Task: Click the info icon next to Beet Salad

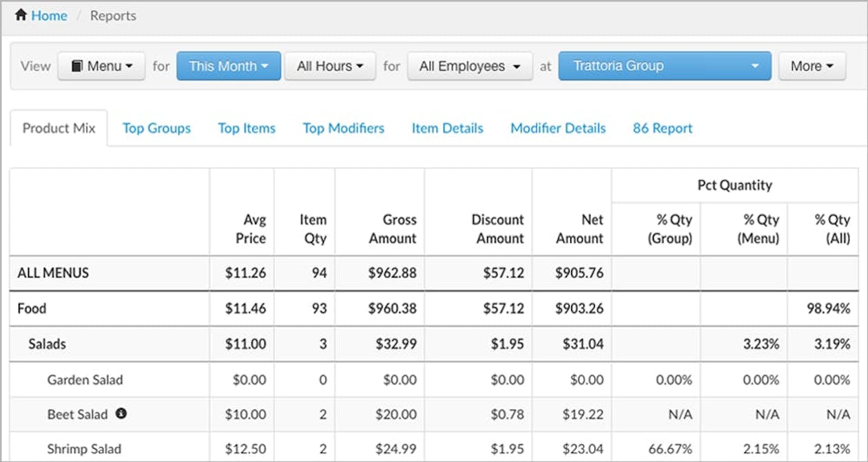Action: [x=122, y=414]
